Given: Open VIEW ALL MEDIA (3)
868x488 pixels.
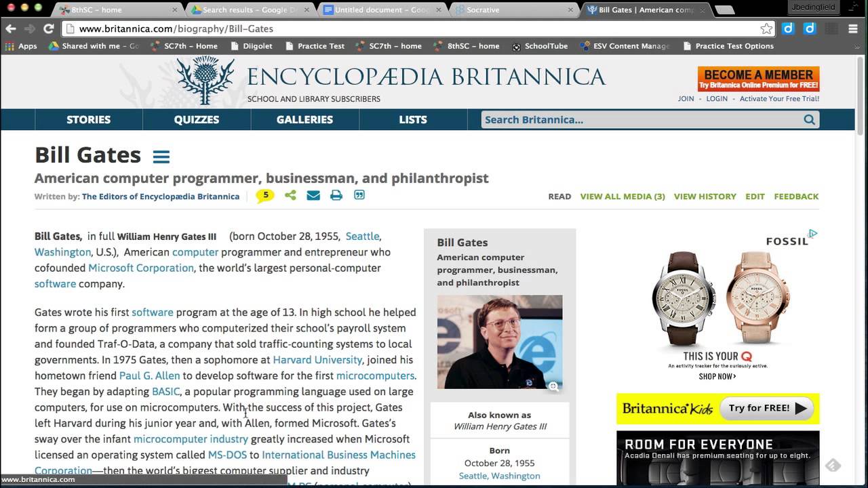Looking at the screenshot, I should 623,197.
